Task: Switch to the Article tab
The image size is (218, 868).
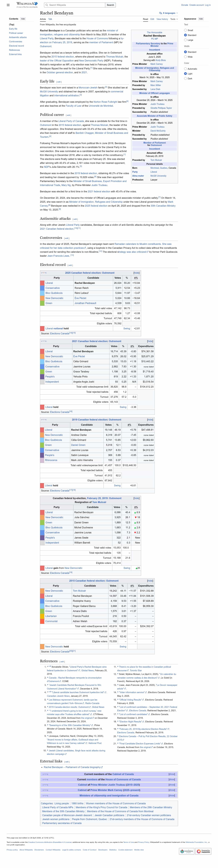Action: pos(43,19)
